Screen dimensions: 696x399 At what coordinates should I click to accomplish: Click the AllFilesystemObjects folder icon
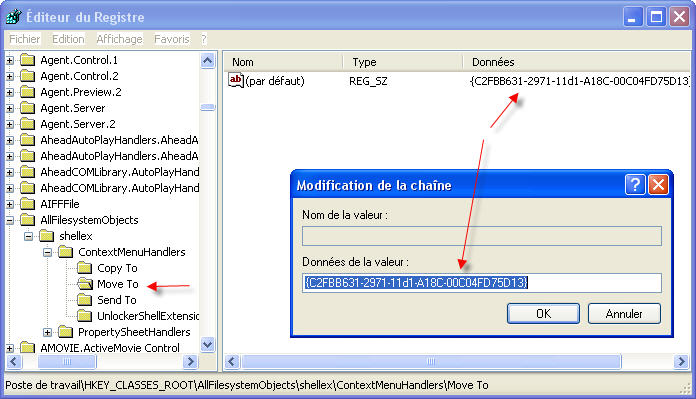tap(28, 220)
